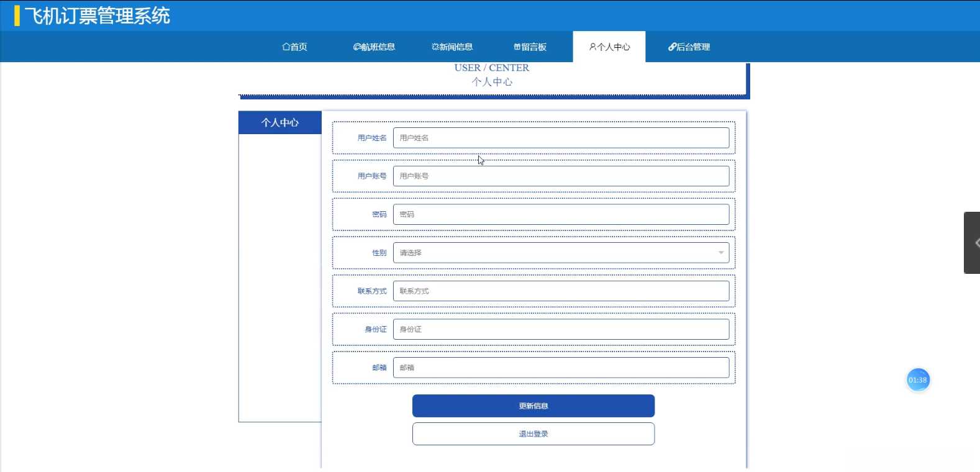Click the 性别 field label
Screen dimensions: 980x472
379,253
